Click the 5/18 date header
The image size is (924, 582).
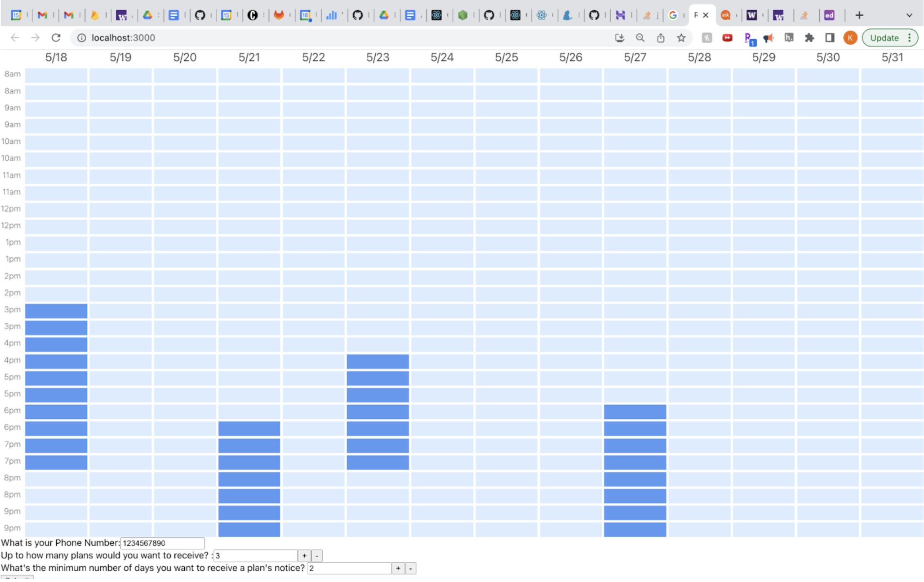pos(56,57)
